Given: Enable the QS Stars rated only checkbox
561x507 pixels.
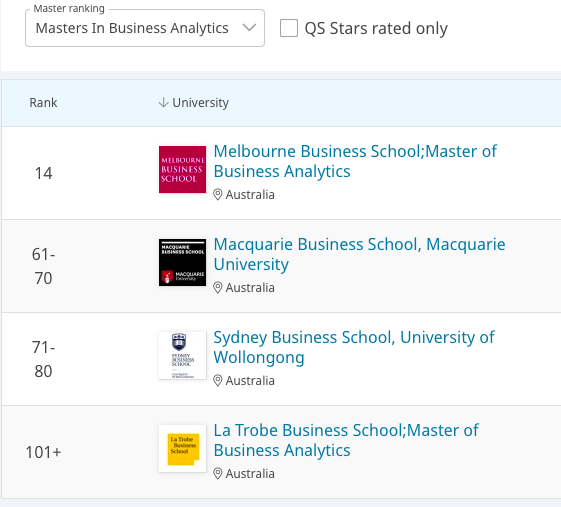Looking at the screenshot, I should 289,28.
